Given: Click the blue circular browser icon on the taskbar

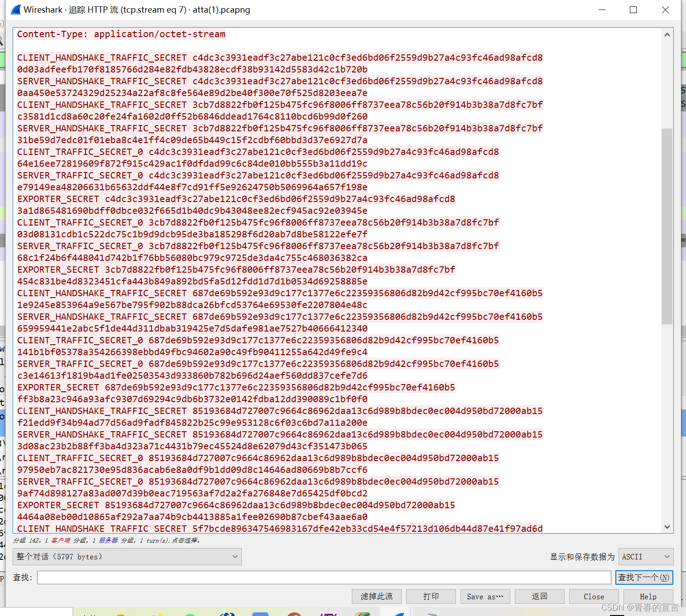Looking at the screenshot, I should click(227, 614).
